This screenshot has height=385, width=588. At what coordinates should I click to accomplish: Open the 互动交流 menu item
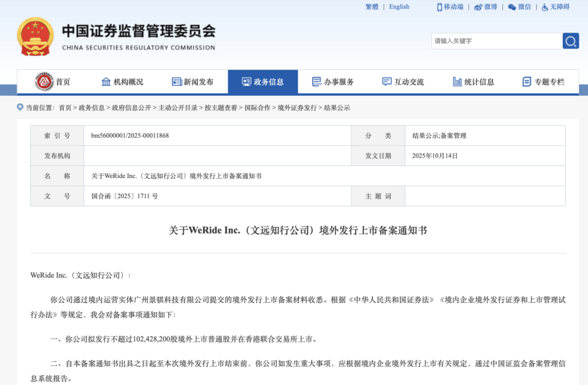coord(403,82)
